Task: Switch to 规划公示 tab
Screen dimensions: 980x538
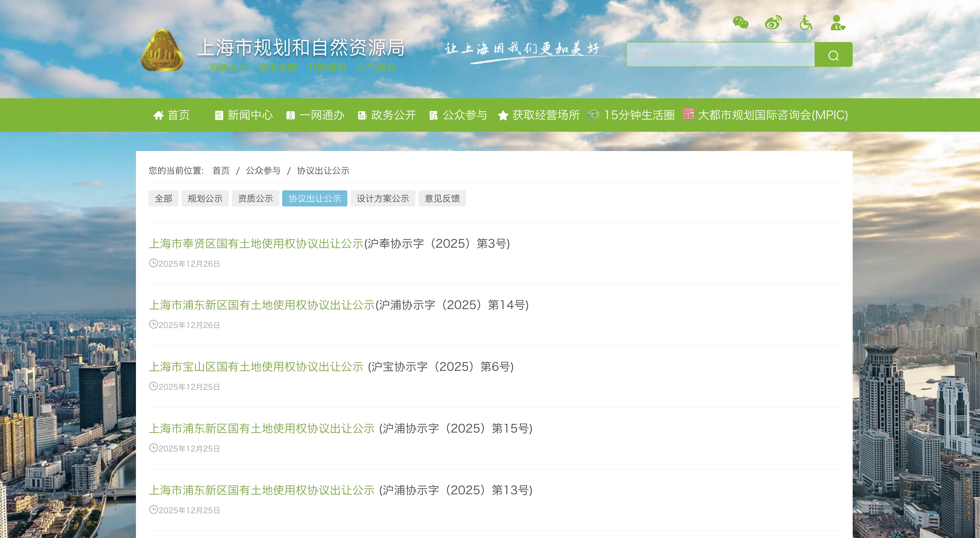Action: pos(205,199)
